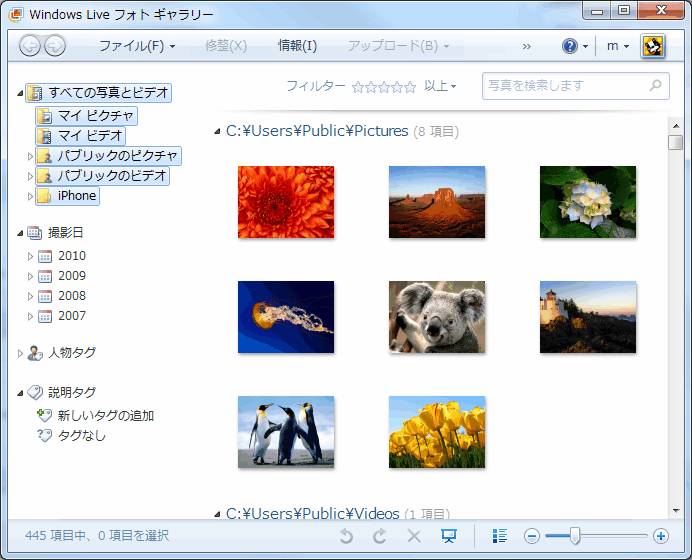Select the koala photo thumbnail
The image size is (692, 560).
coord(437,317)
